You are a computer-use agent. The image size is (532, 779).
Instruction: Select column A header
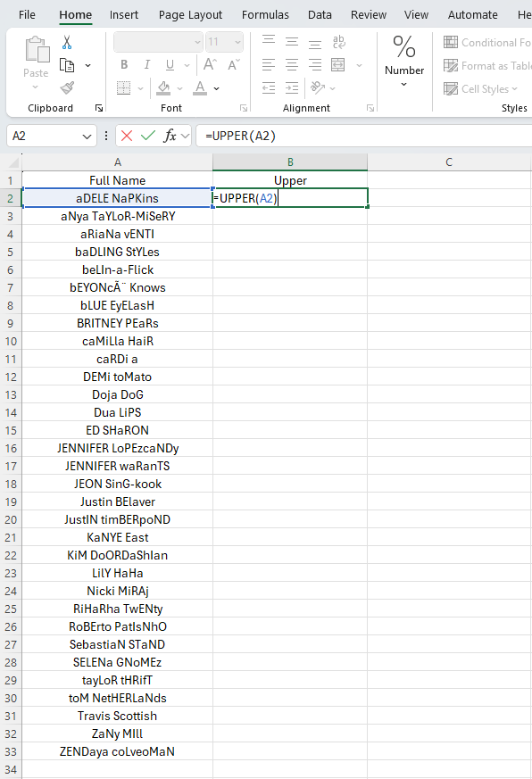point(117,162)
